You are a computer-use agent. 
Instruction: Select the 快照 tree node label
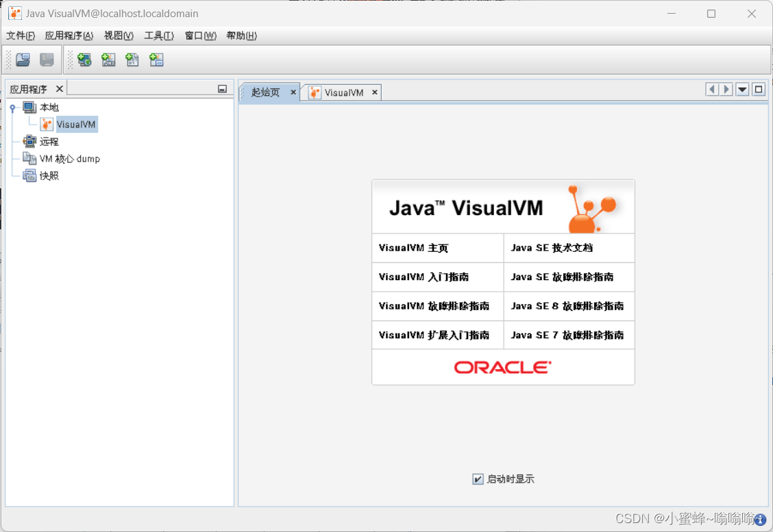[x=49, y=176]
